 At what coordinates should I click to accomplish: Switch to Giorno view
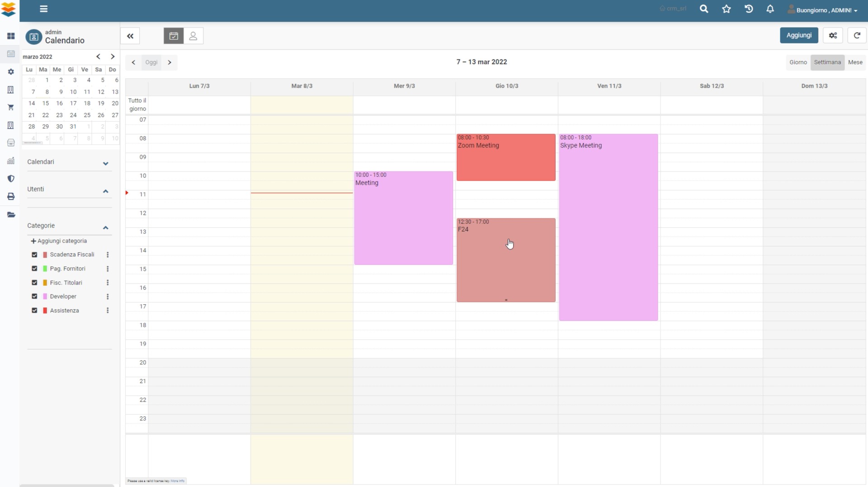[x=798, y=62]
